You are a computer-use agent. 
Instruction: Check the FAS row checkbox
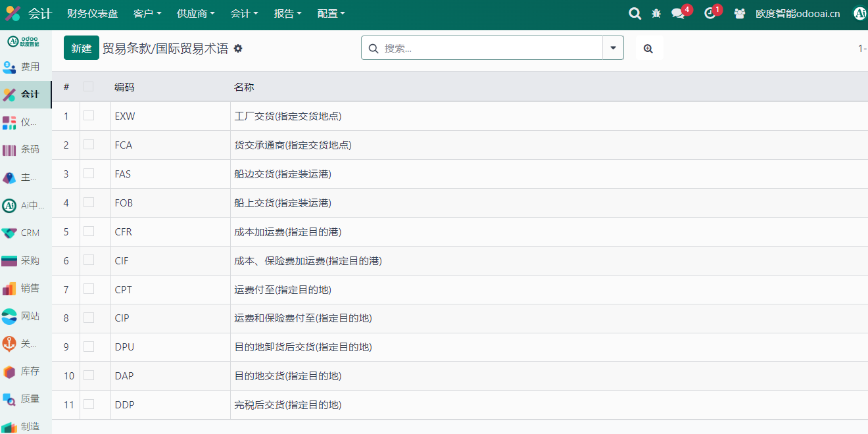click(89, 174)
